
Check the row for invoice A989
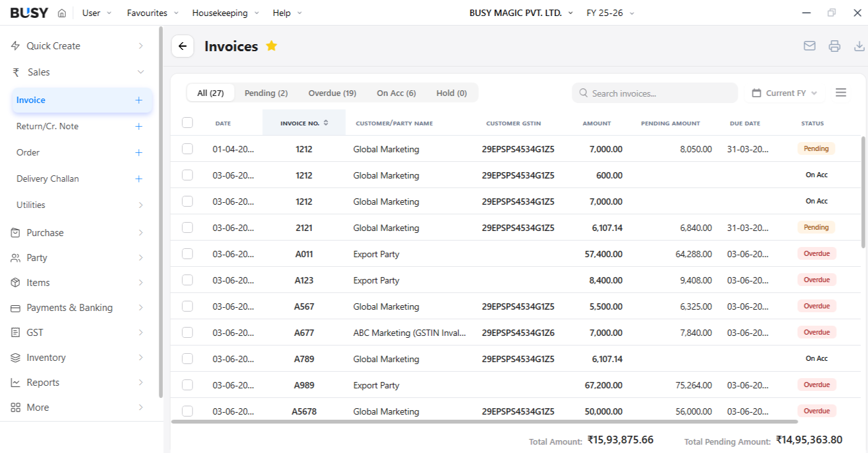(187, 385)
